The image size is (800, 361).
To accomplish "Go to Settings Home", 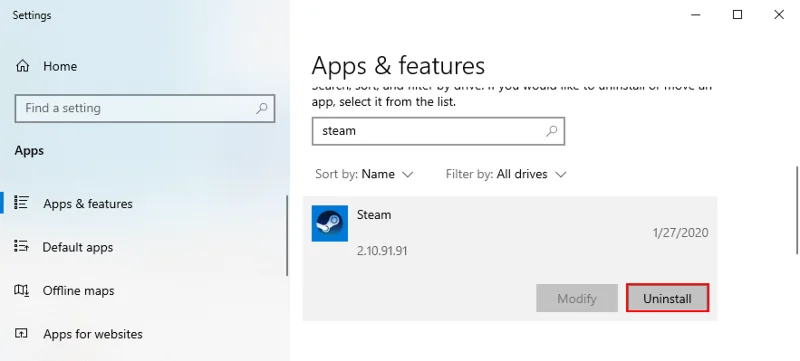I will (x=60, y=66).
